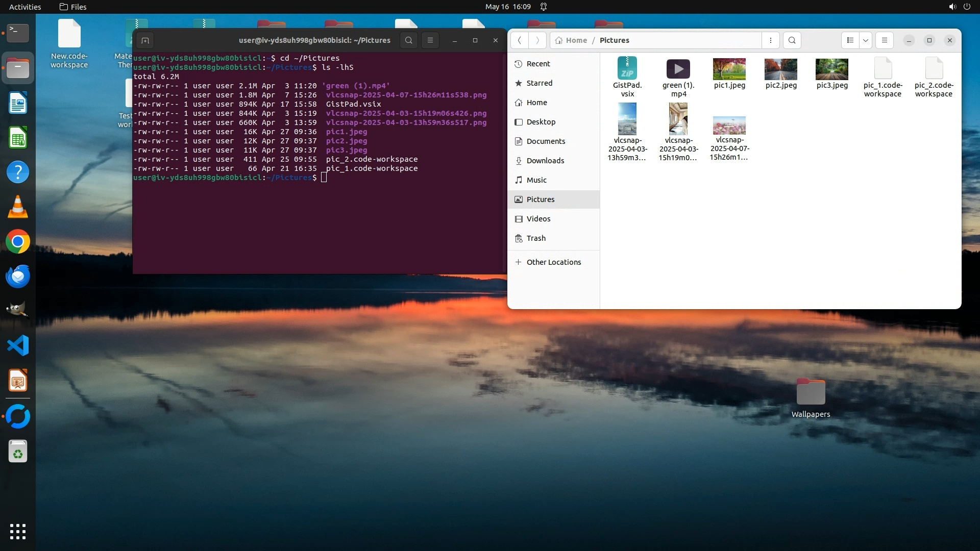Viewport: 980px width, 551px height.
Task: Click the Files search icon
Action: tap(792, 40)
